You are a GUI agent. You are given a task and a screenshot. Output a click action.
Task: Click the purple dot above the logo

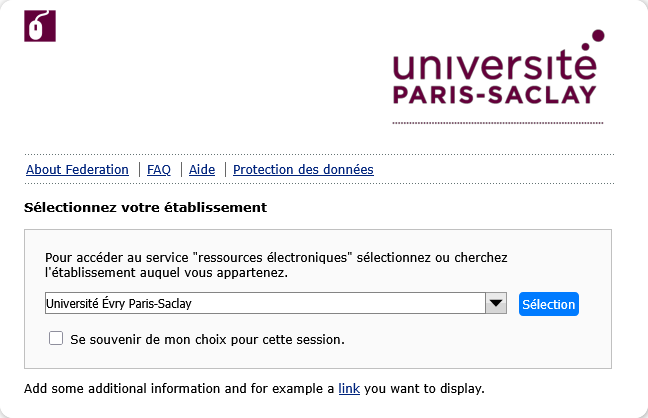tap(598, 36)
